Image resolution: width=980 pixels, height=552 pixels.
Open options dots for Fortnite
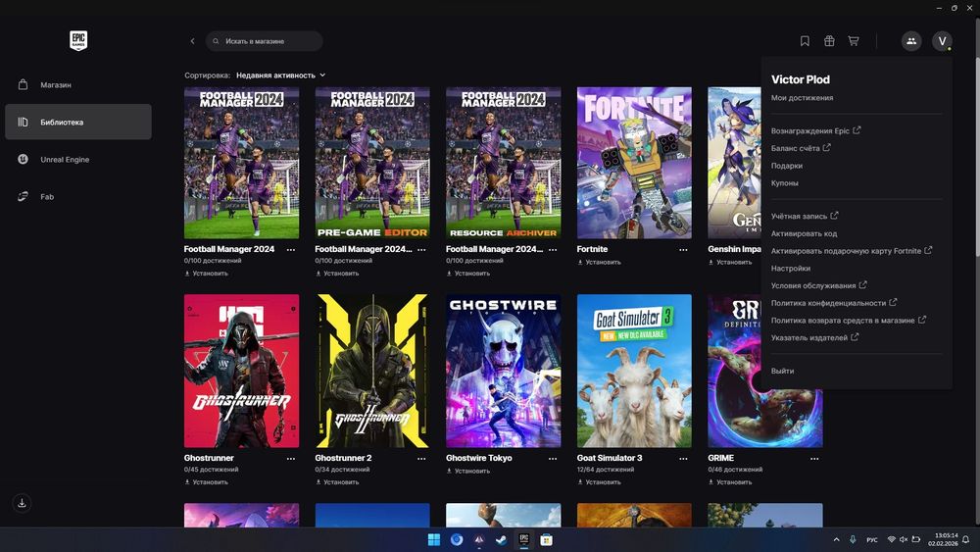[x=683, y=249]
